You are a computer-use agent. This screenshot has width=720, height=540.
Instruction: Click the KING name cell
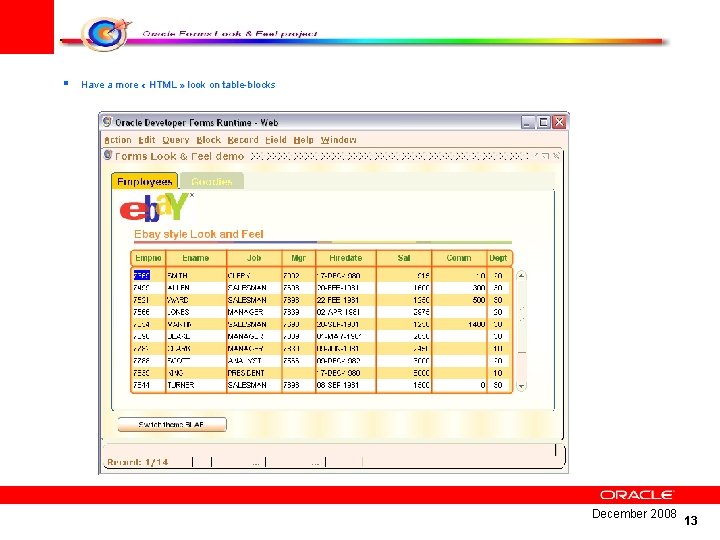click(196, 373)
